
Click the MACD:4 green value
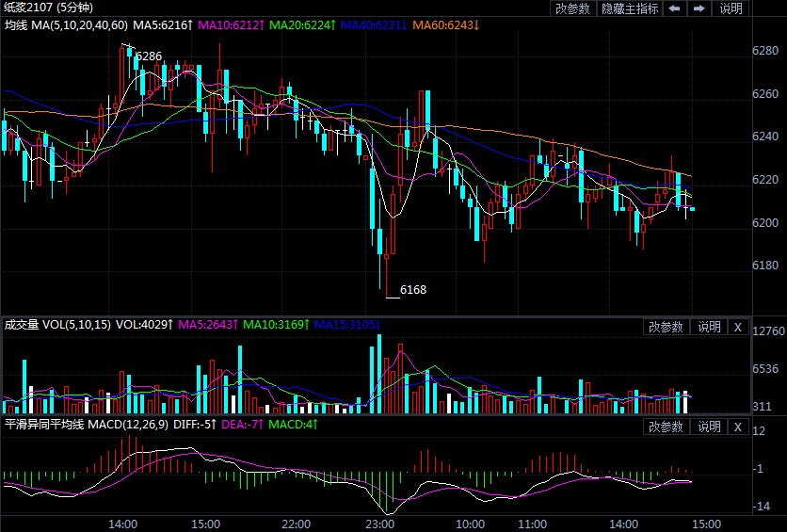coord(294,425)
